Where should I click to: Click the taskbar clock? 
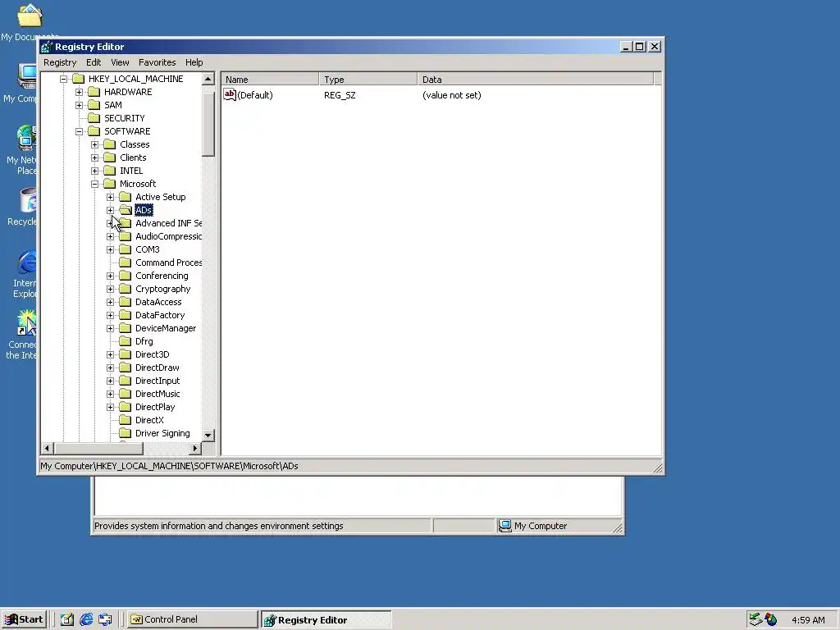tap(808, 620)
